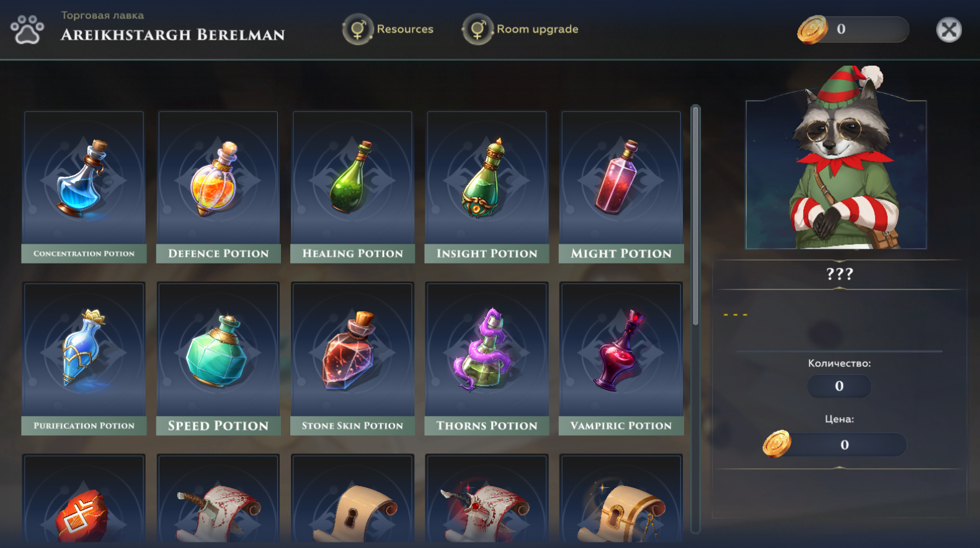Choose the teal Speed Potion
This screenshot has height=548, width=980.
218,358
